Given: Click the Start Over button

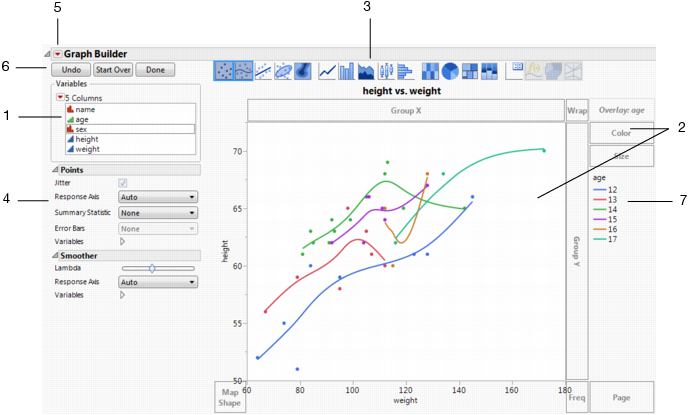Looking at the screenshot, I should click(113, 70).
